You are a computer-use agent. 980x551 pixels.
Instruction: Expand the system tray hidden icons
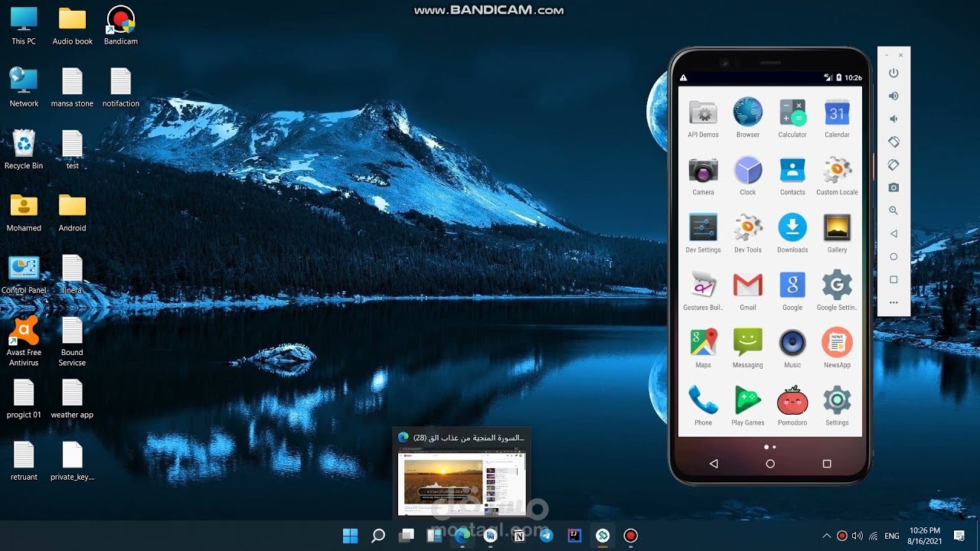click(x=826, y=536)
